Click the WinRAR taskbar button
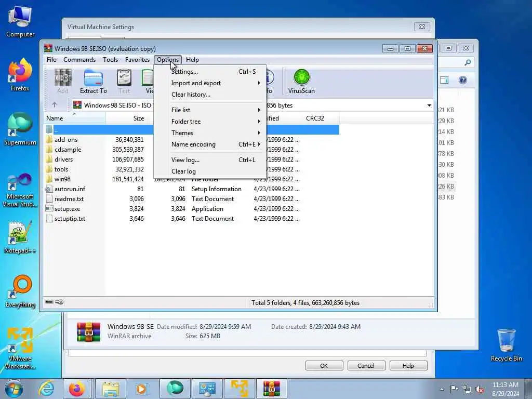 pyautogui.click(x=271, y=389)
